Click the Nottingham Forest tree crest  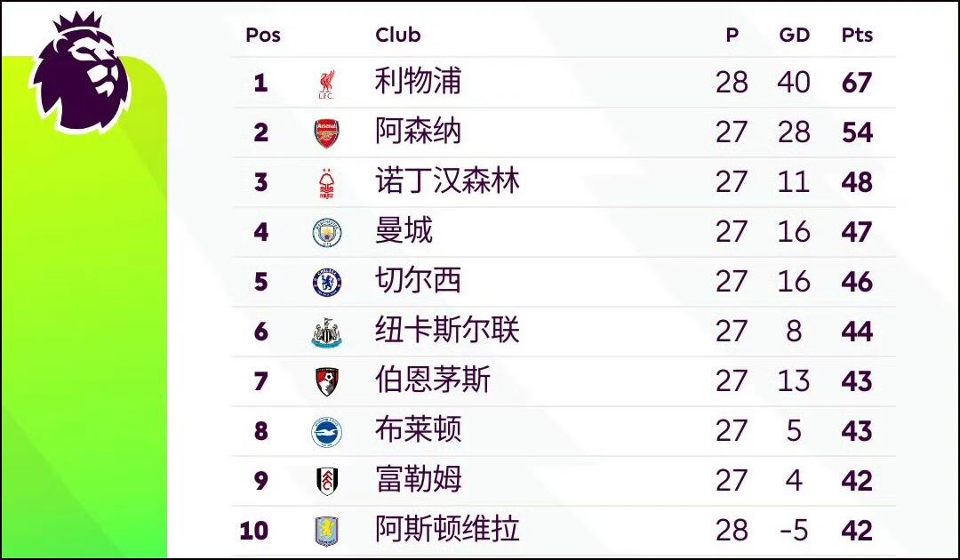(x=326, y=184)
